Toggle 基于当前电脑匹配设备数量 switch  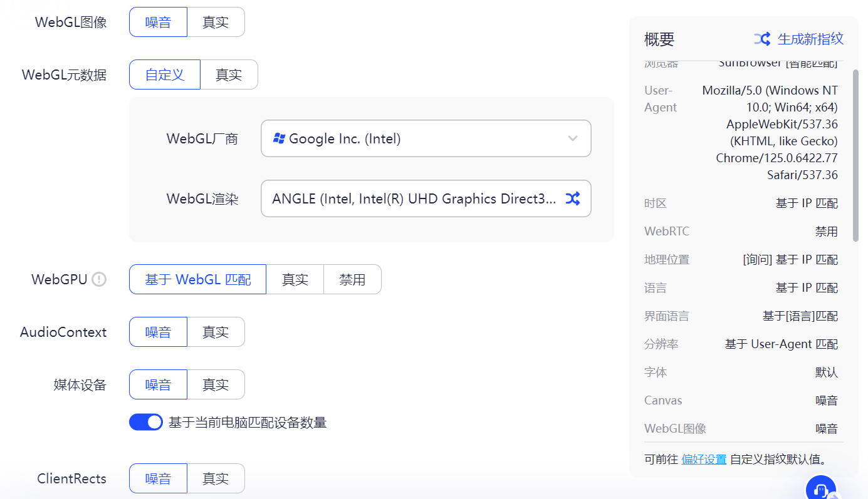(146, 422)
